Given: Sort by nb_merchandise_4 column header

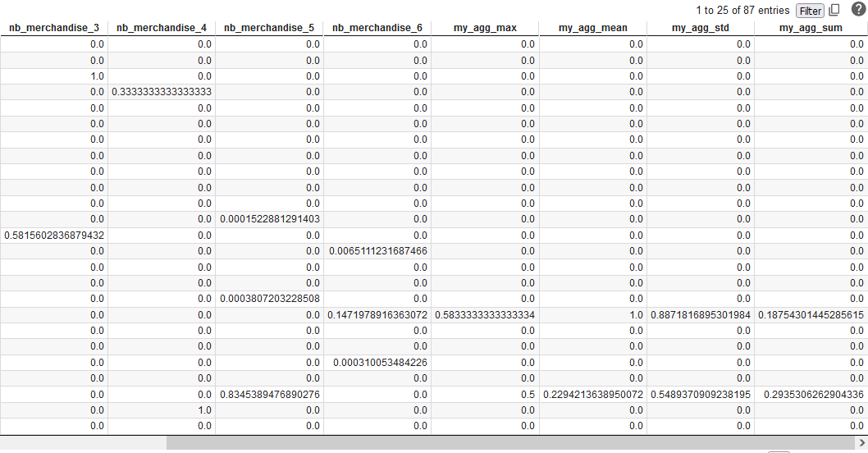Looking at the screenshot, I should tap(162, 28).
